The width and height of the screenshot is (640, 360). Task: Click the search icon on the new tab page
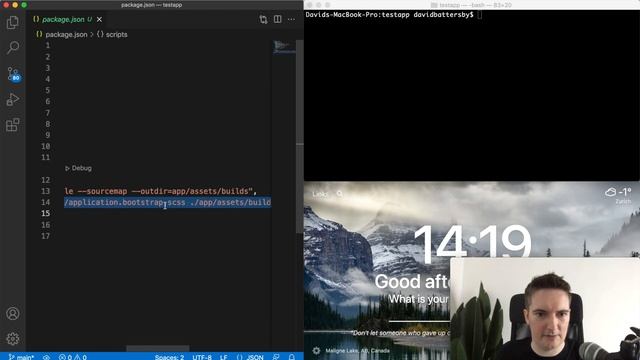[x=340, y=194]
